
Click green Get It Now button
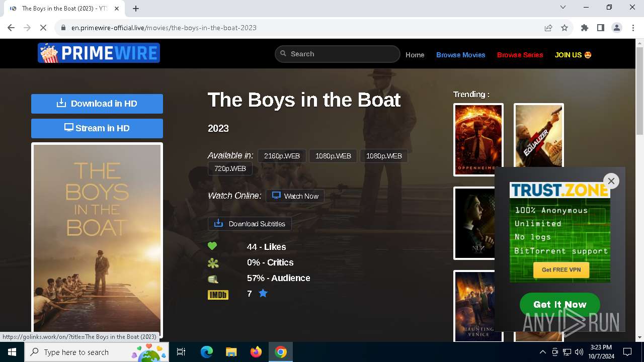(560, 304)
